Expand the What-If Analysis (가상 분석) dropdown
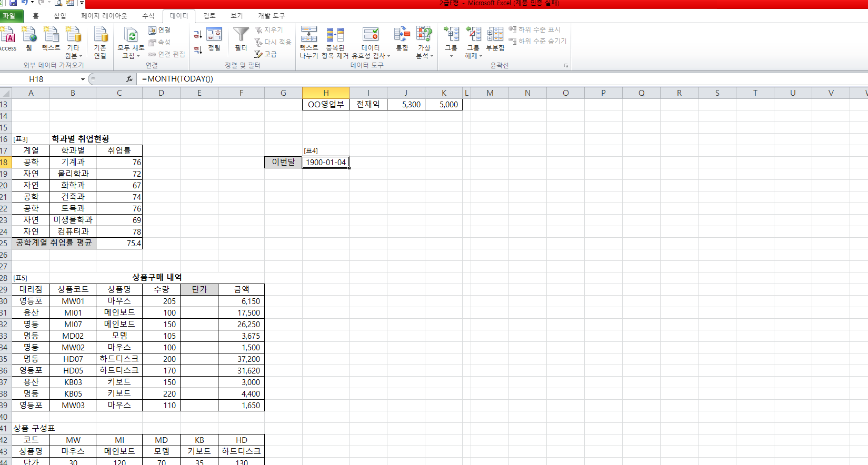The height and width of the screenshot is (465, 868). (432, 56)
